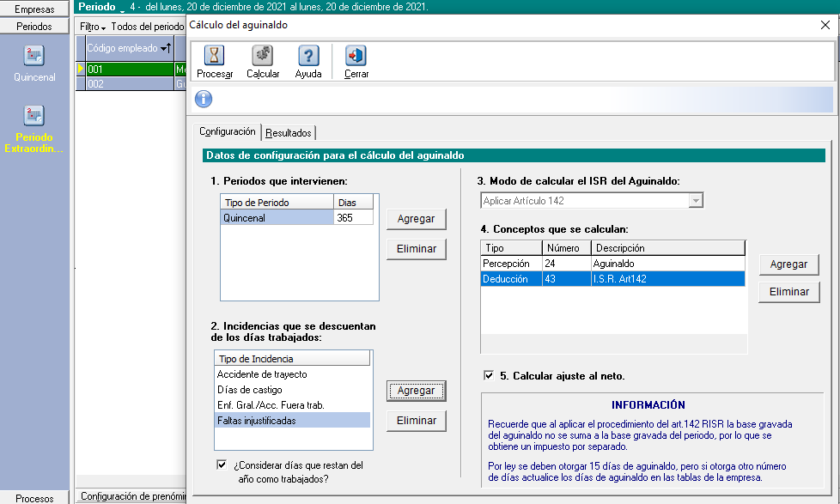The width and height of the screenshot is (840, 504).
Task: Click the 'Tipo de Periodo' column header
Action: coord(277,203)
